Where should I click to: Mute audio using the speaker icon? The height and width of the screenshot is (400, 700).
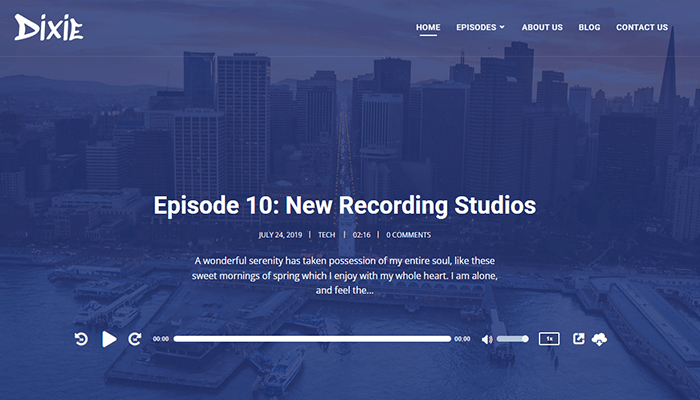coord(487,339)
